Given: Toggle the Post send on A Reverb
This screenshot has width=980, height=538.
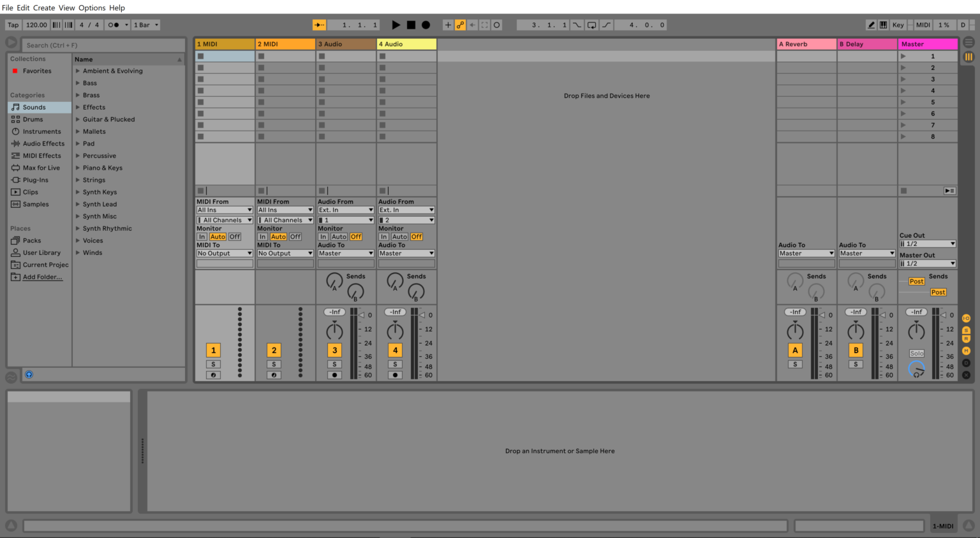Looking at the screenshot, I should pos(916,281).
